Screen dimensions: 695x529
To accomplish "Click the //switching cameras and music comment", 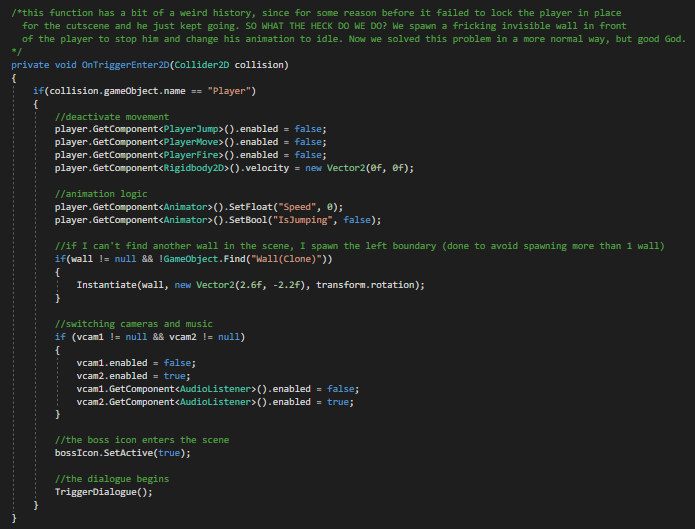I will point(133,324).
